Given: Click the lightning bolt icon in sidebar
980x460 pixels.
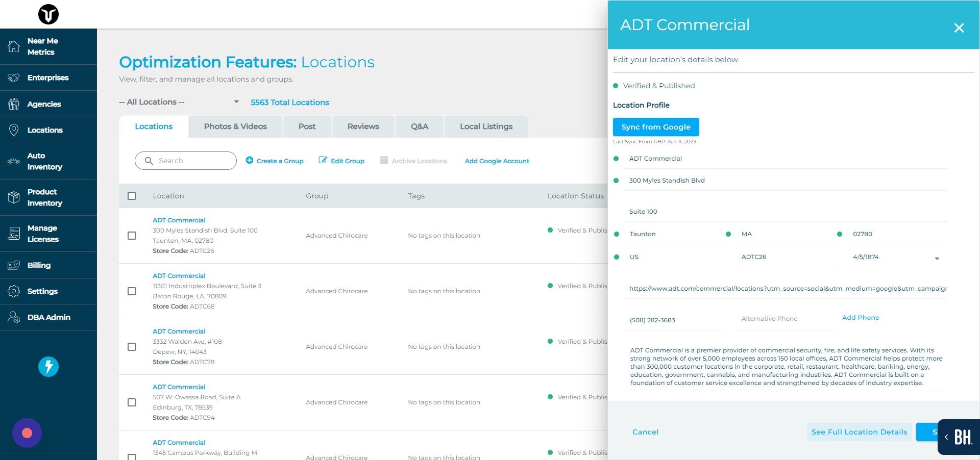Looking at the screenshot, I should point(48,366).
